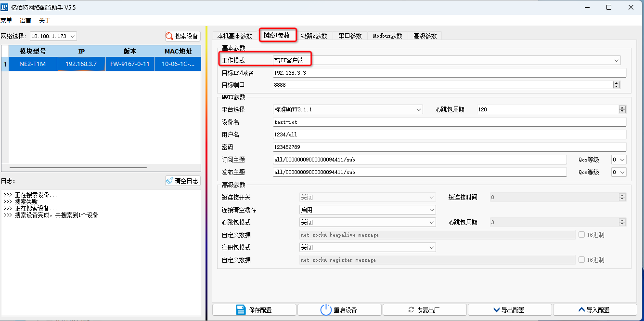Toggle 16进制 checkbox for keepalive custom data
Screen dimensions: 644x321
pos(582,235)
